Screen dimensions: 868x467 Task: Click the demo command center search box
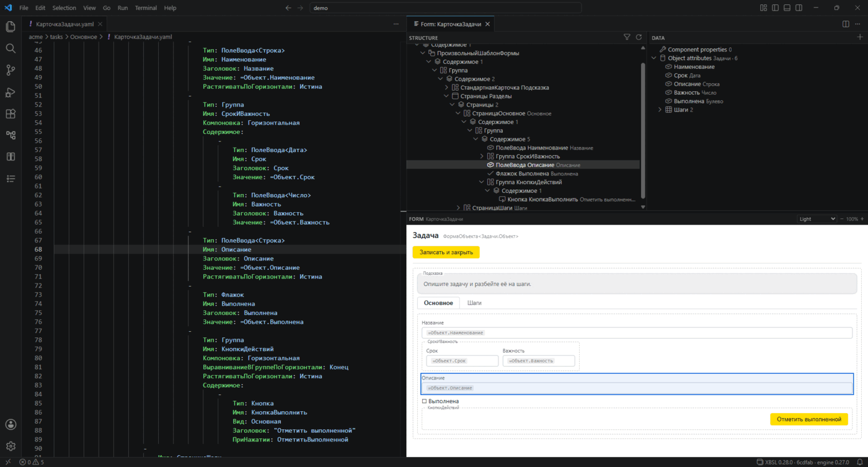pyautogui.click(x=445, y=8)
